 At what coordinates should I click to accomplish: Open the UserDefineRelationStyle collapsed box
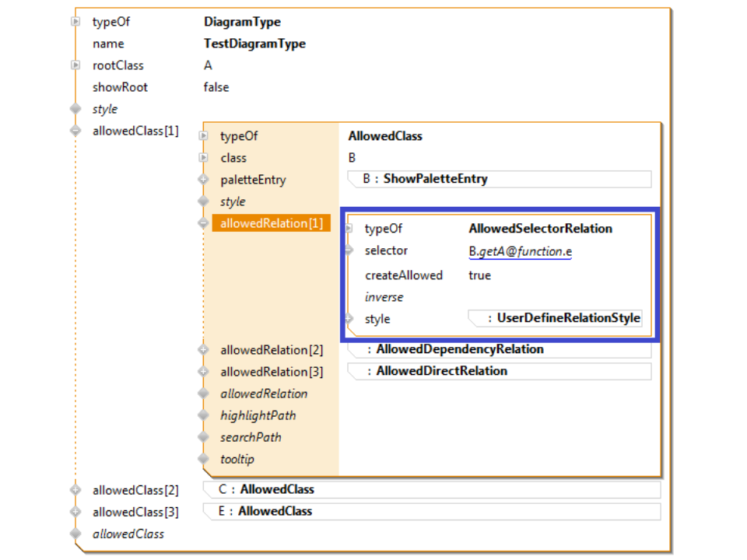pyautogui.click(x=555, y=318)
